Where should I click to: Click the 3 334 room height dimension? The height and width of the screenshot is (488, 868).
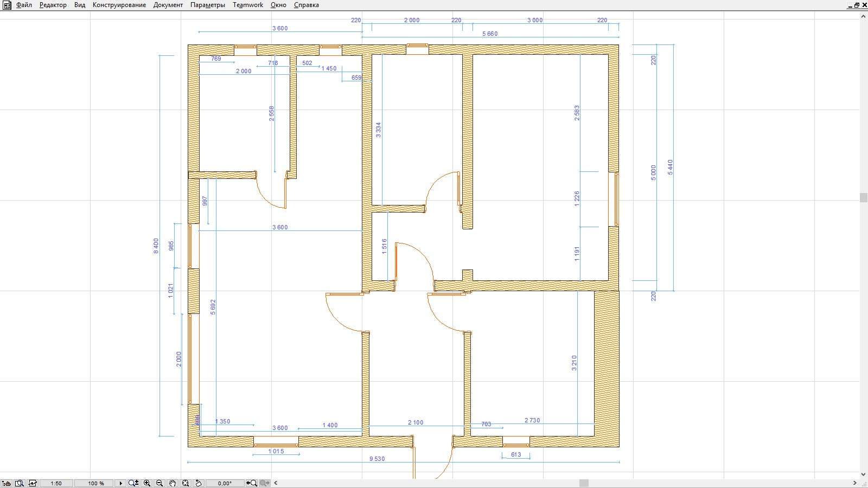pyautogui.click(x=379, y=130)
